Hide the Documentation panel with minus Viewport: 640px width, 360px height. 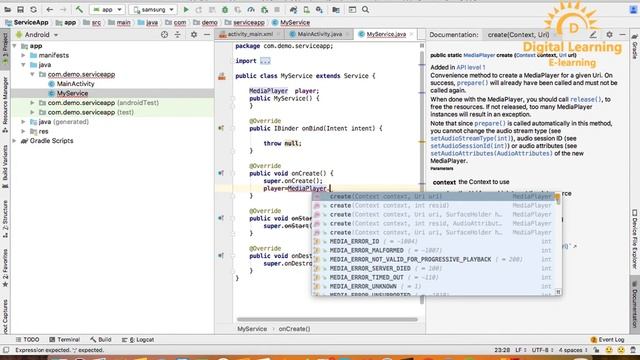coord(622,35)
